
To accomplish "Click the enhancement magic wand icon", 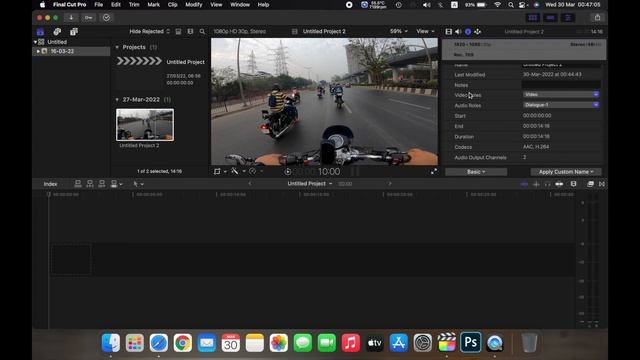I will (x=235, y=171).
